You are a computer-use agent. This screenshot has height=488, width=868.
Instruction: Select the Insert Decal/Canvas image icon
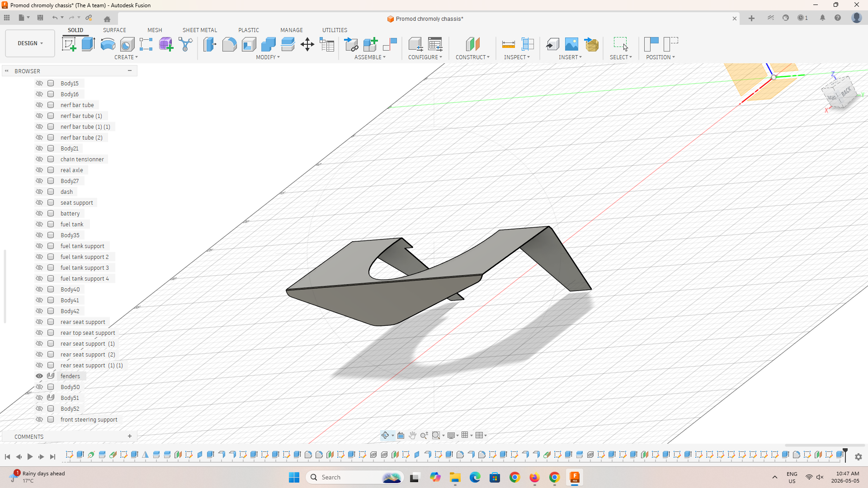click(x=571, y=44)
